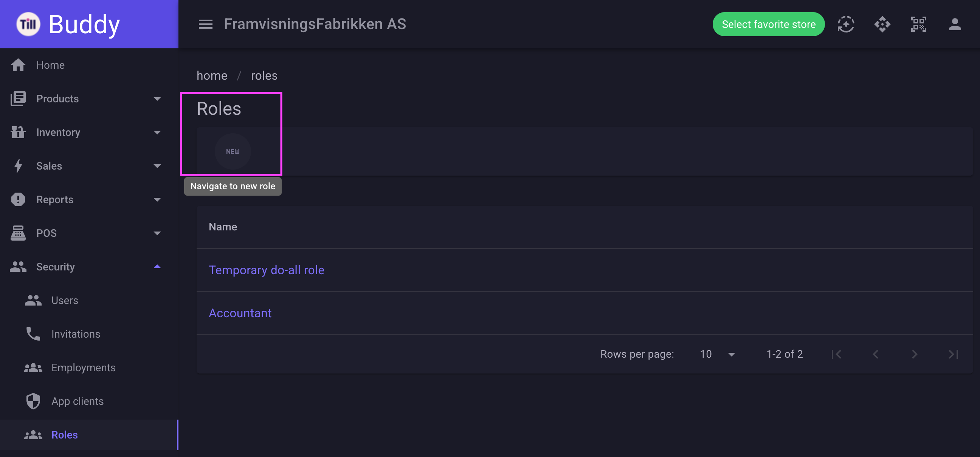Viewport: 980px width, 457px height.
Task: Open the rows per page dropdown
Action: 717,354
